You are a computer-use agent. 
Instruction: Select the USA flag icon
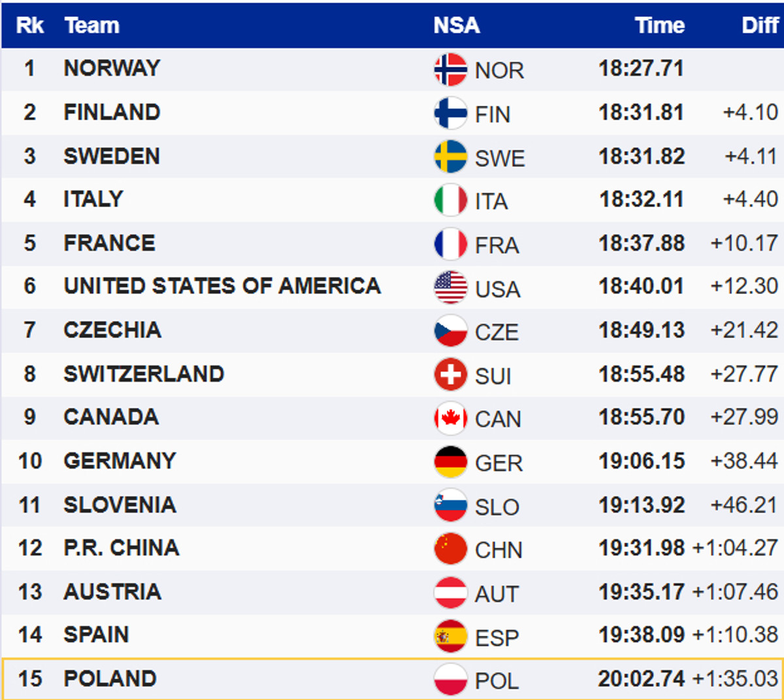(x=450, y=288)
